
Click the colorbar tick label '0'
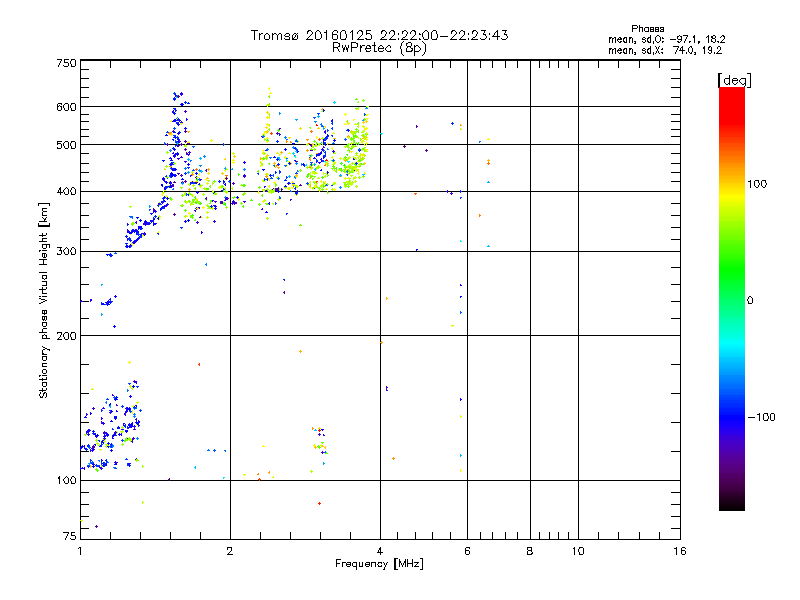750,301
